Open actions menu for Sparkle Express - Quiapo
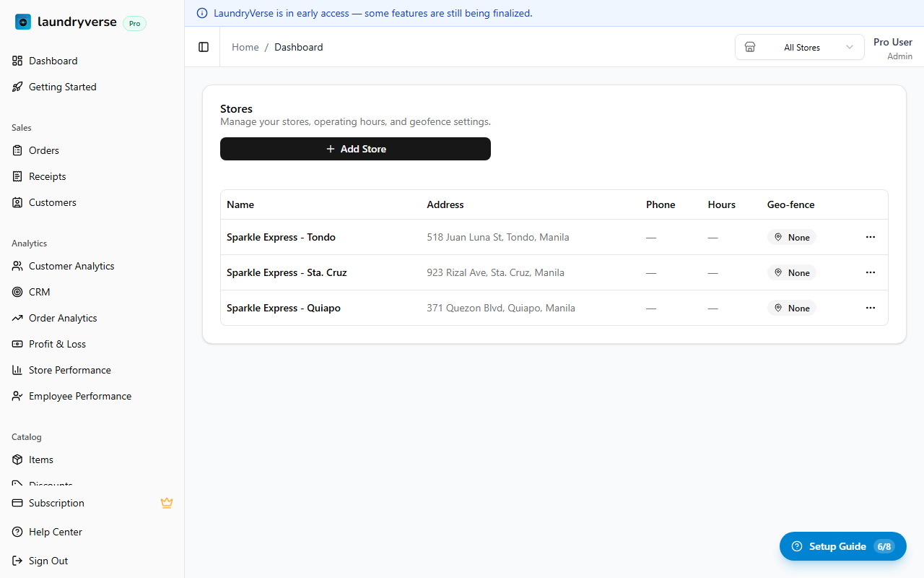The width and height of the screenshot is (924, 578). point(870,308)
